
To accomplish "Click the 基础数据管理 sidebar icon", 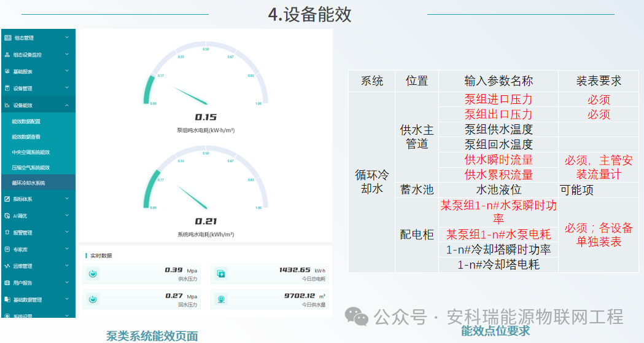I will [7, 299].
